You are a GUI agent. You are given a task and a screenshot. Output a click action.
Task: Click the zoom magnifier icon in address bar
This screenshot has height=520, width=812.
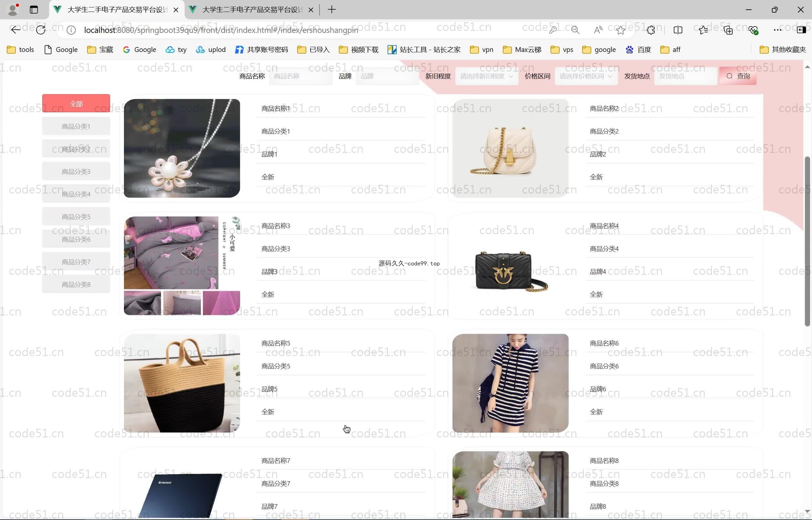click(x=575, y=30)
